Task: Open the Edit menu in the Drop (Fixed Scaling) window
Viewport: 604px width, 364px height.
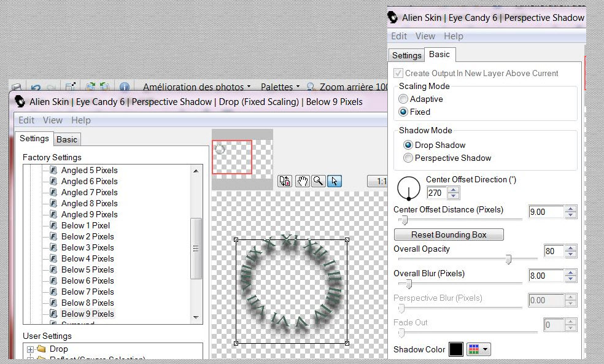Action: [x=26, y=120]
